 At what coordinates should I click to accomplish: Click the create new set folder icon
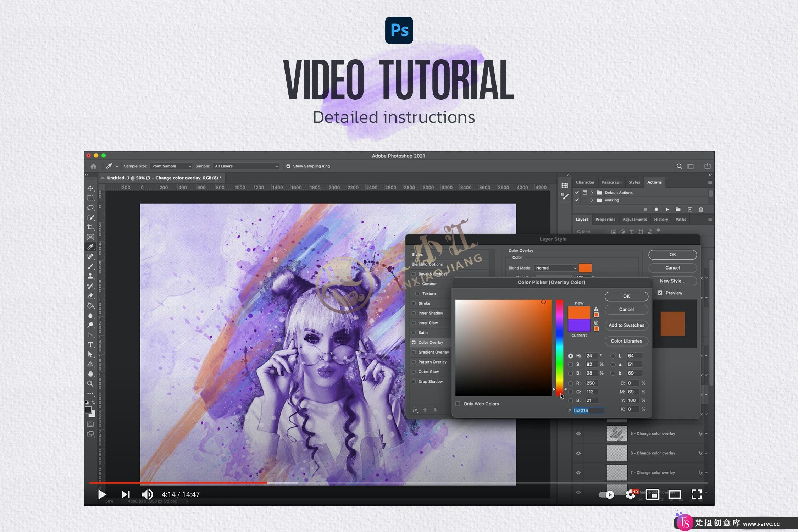click(x=678, y=210)
